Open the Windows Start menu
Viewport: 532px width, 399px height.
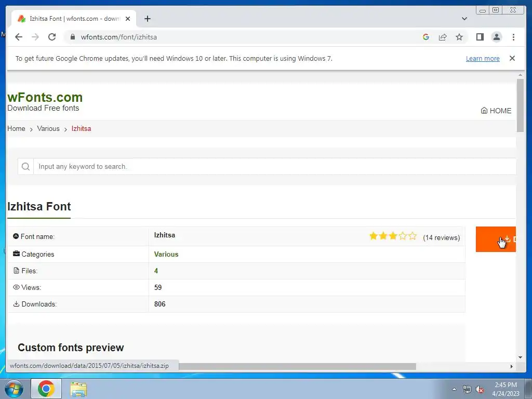[x=14, y=389]
